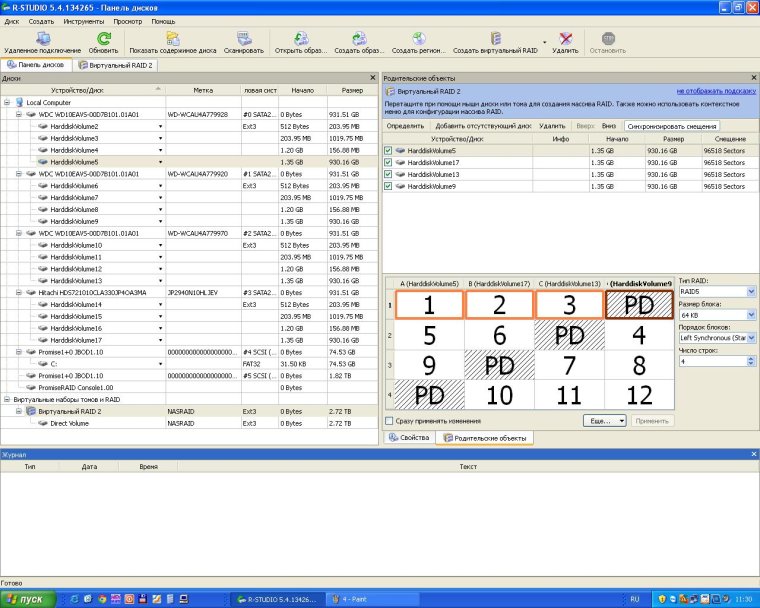Open the Еще... dropdown button
The image size is (760, 608).
click(604, 421)
